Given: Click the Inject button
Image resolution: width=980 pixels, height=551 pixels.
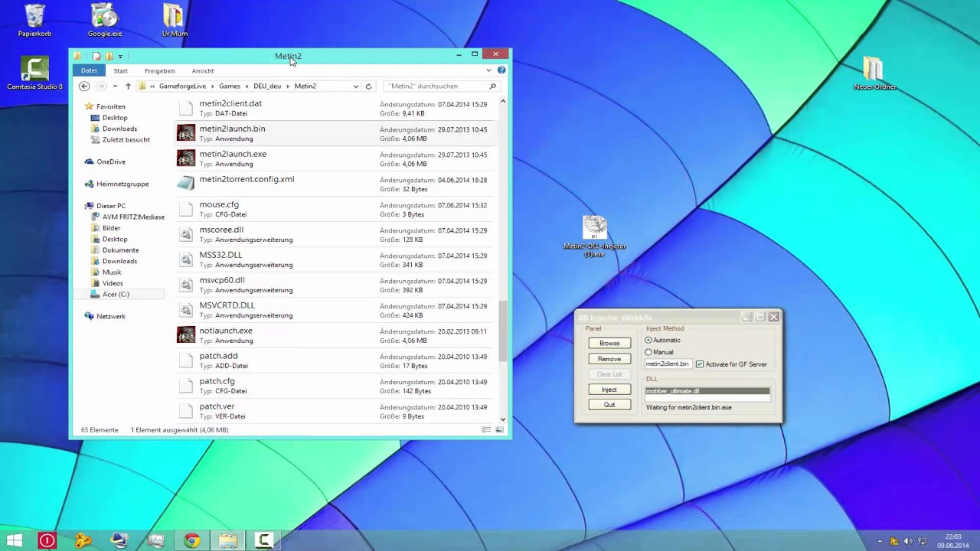Looking at the screenshot, I should point(609,390).
